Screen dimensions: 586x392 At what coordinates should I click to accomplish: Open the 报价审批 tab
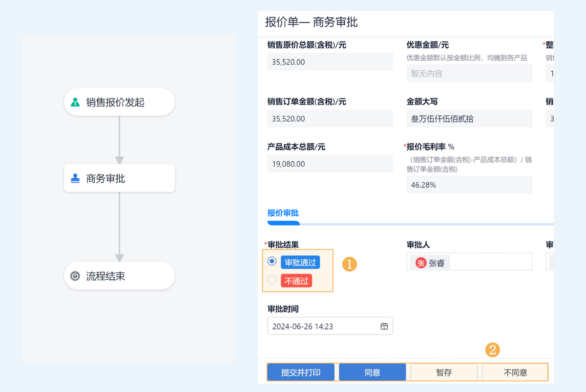283,213
